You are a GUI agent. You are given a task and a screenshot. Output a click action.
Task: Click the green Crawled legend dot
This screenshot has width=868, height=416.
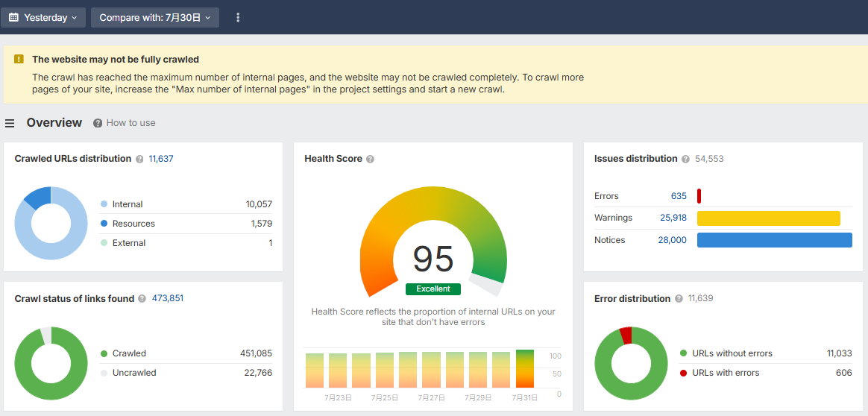(x=104, y=353)
